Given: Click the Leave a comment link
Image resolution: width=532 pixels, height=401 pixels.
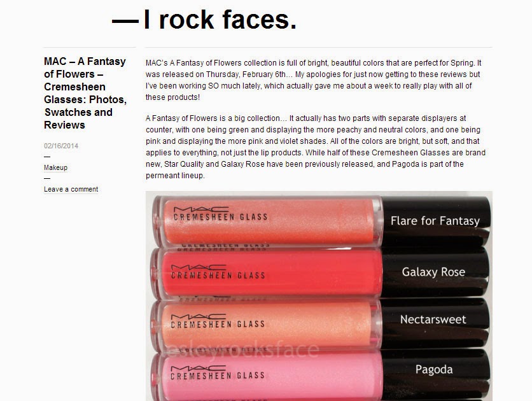Looking at the screenshot, I should (x=71, y=189).
